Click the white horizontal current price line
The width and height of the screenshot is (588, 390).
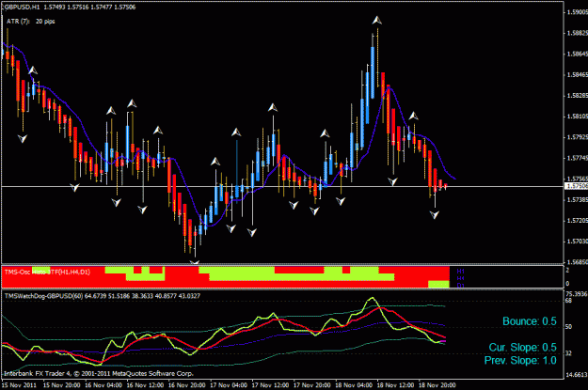[282, 186]
